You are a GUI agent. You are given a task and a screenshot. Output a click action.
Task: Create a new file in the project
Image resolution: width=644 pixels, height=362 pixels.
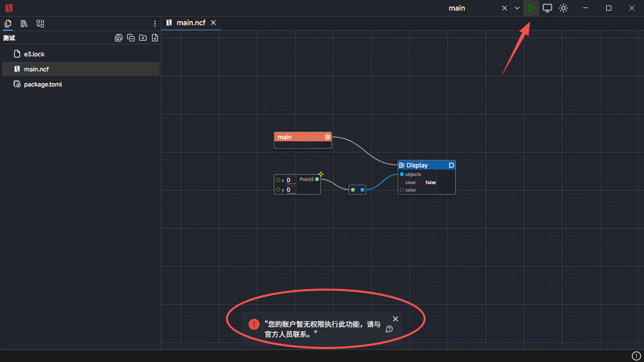pos(155,38)
